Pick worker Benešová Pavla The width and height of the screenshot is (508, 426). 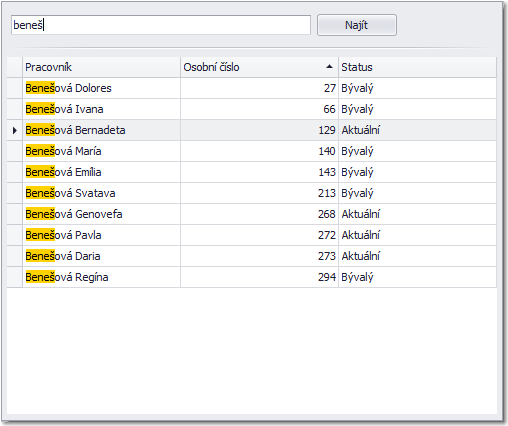coord(63,235)
